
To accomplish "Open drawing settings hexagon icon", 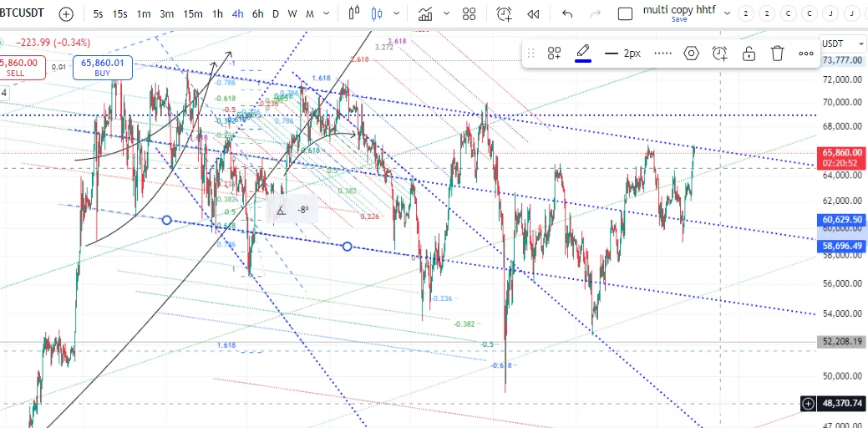I will coord(691,53).
